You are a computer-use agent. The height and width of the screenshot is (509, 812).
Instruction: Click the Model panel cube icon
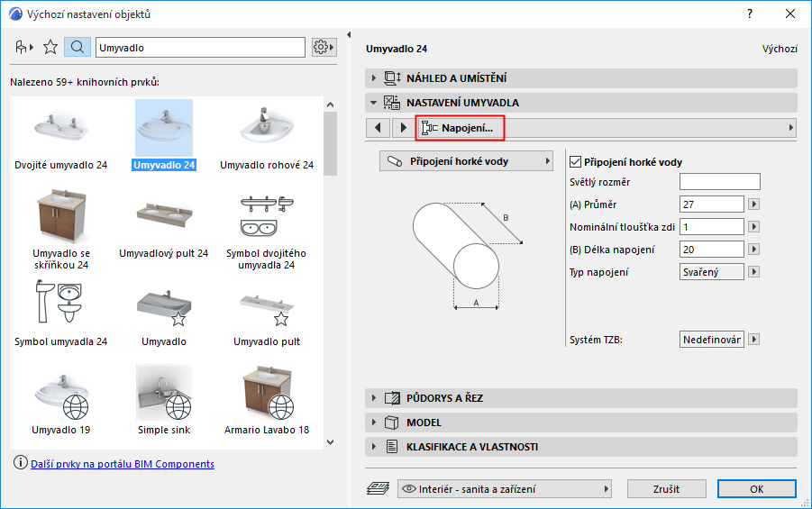click(392, 423)
